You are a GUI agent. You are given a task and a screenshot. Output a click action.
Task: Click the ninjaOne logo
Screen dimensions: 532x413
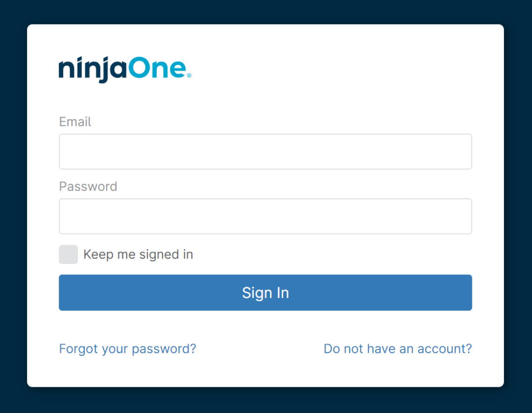[123, 70]
